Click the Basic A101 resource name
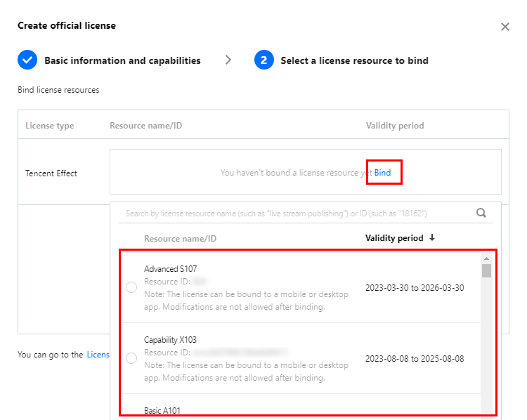Screen dimensions: 527x420 162,411
